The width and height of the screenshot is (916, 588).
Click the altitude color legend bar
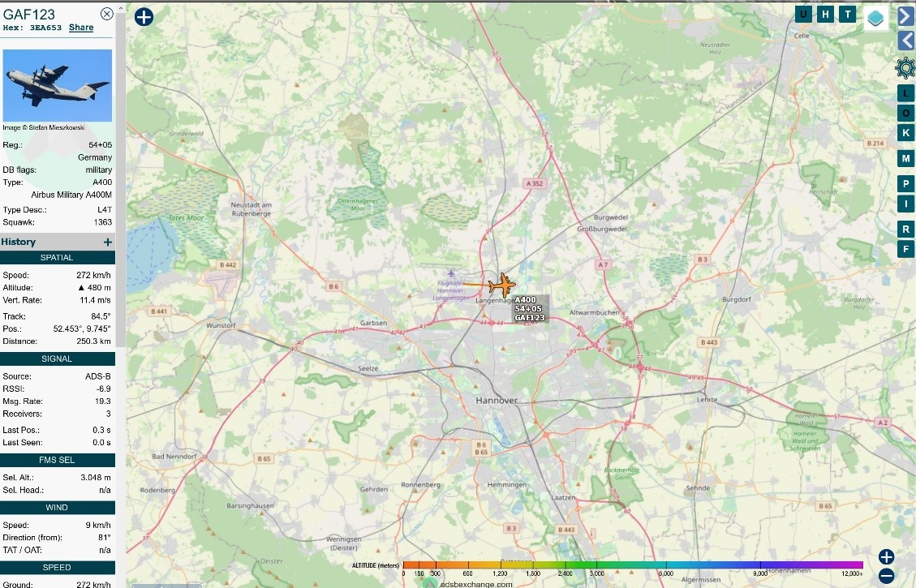(633, 564)
